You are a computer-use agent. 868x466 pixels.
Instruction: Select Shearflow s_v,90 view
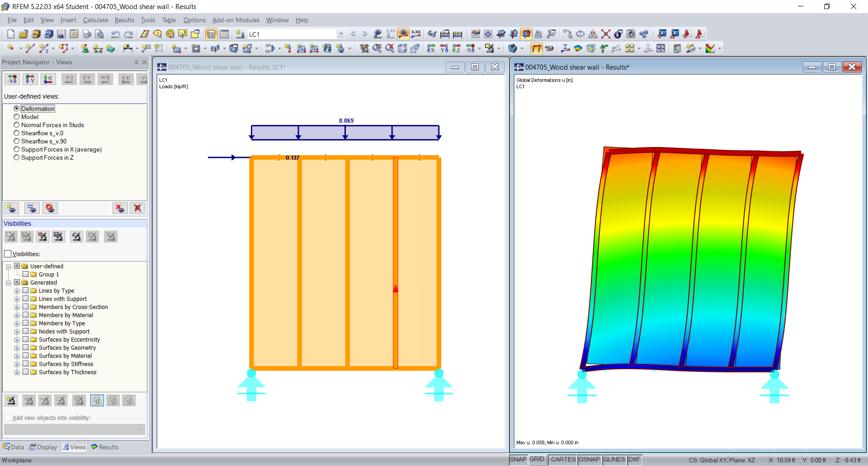40,141
